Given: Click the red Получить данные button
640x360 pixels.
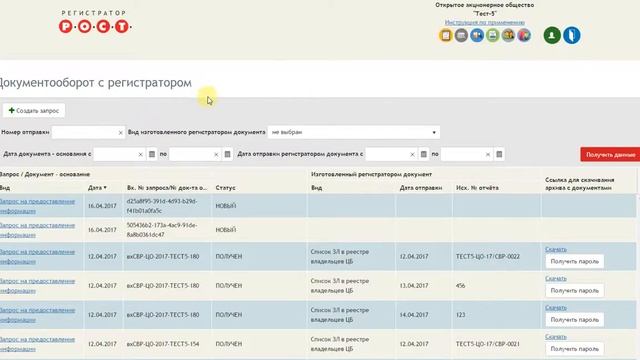Looking at the screenshot, I should point(610,155).
